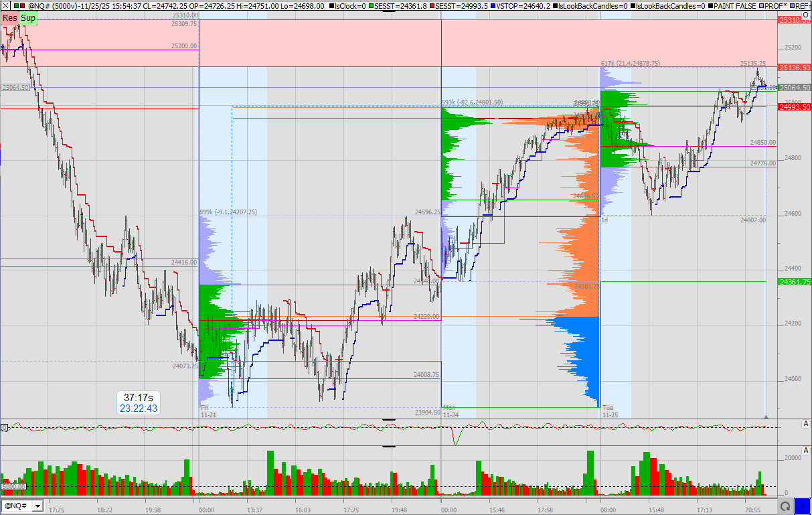Click the 17:25 time label at far left
812x515 pixels.
coord(56,510)
